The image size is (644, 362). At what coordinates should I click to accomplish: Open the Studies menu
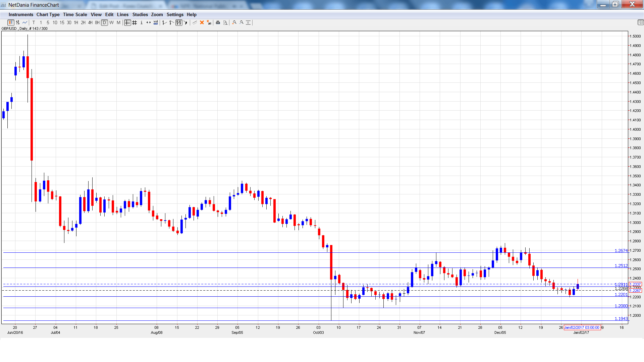click(140, 15)
